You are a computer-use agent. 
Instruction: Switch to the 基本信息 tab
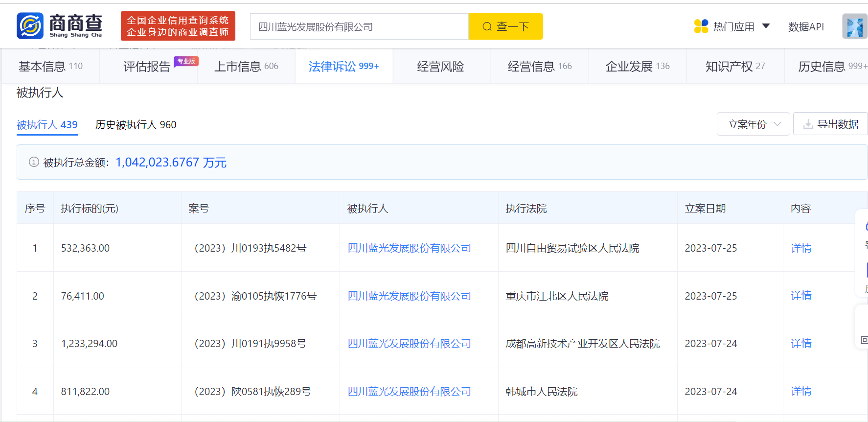[x=50, y=66]
